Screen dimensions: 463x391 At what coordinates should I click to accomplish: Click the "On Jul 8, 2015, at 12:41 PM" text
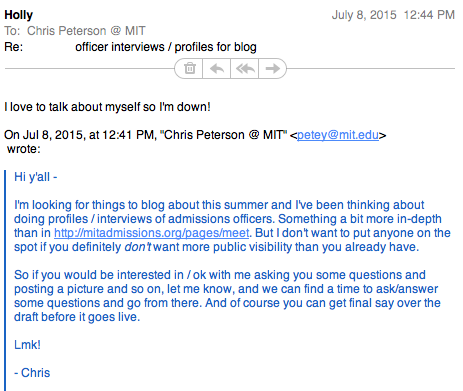[x=80, y=135]
